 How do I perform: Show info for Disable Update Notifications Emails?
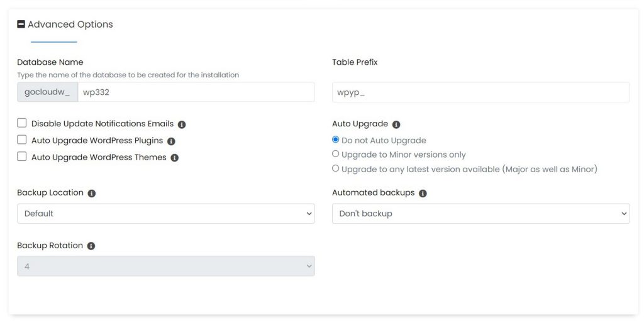pos(182,124)
